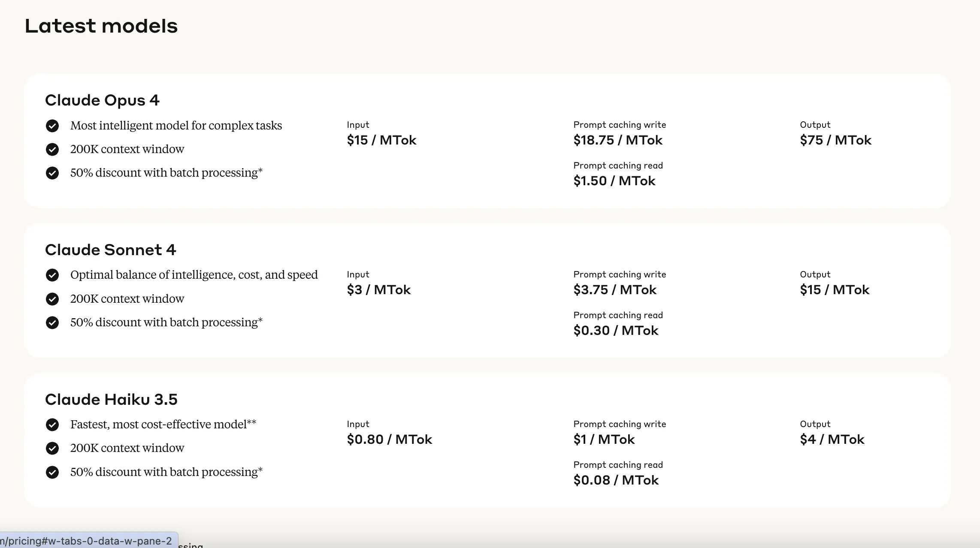
Task: Click Haiku 3.5 caching read price '$0.08 / MTok'
Action: (616, 480)
